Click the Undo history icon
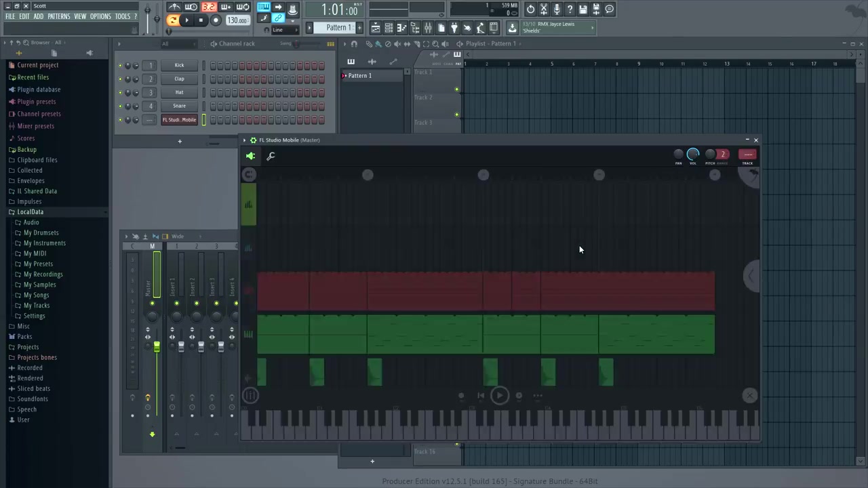The image size is (868, 488). click(530, 9)
